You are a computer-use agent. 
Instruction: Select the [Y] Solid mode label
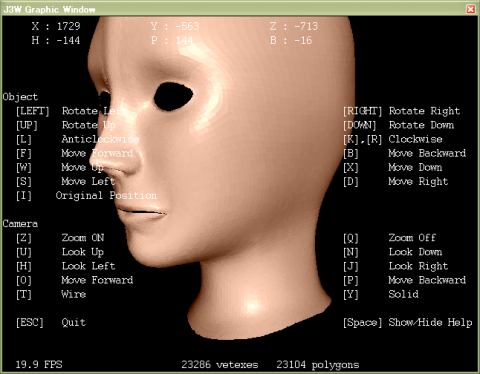(381, 294)
